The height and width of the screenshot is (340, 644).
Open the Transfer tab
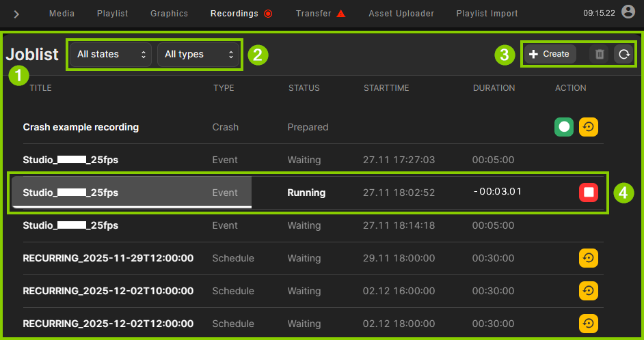coord(313,14)
